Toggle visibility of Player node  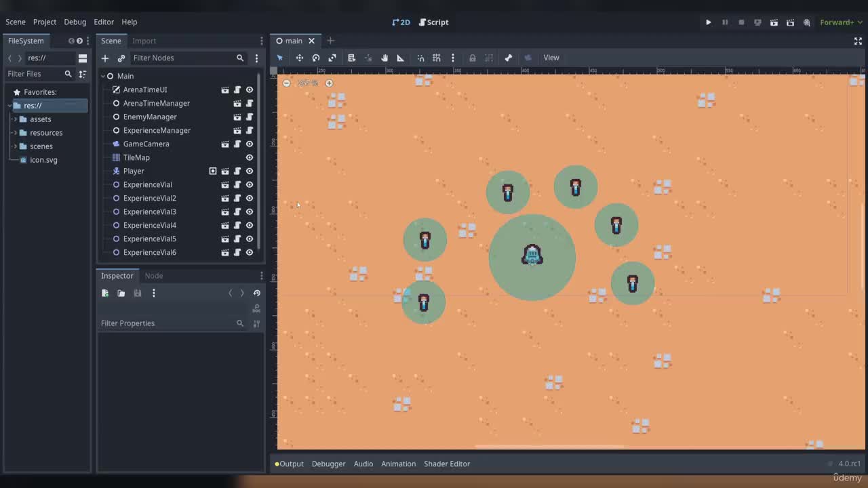point(250,171)
